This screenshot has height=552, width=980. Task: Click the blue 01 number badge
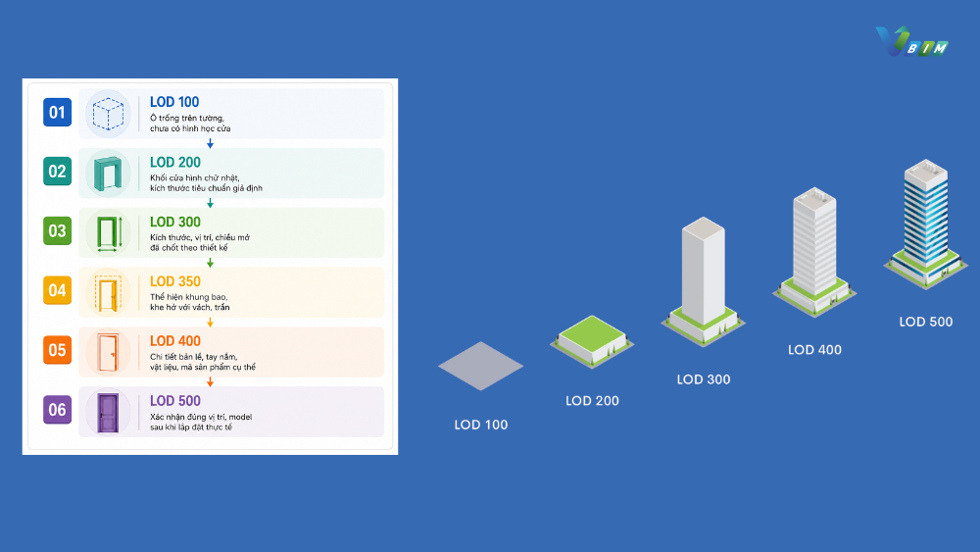[x=57, y=112]
